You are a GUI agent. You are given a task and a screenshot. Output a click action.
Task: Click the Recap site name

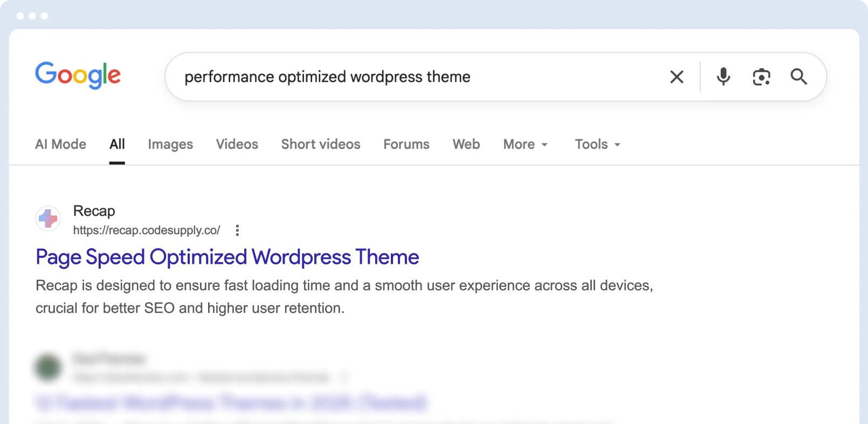[x=94, y=211]
